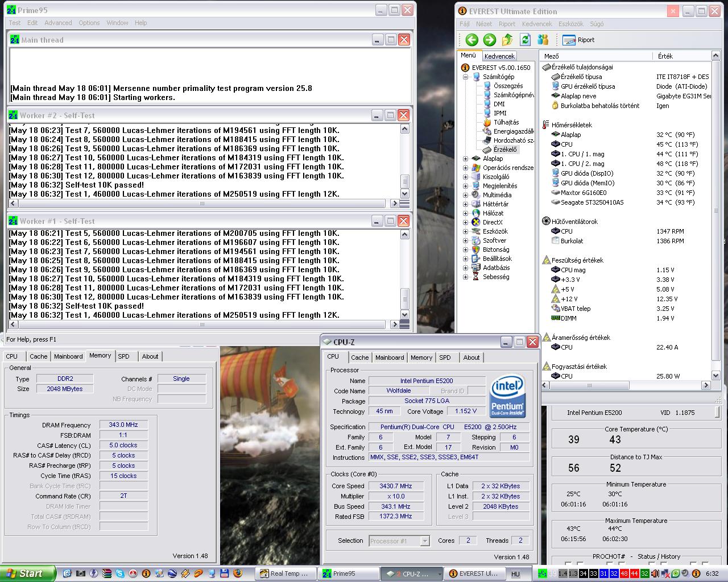The width and height of the screenshot is (728, 582).
Task: Select the EVEREST v5.00.1650 root item
Action: (501, 68)
